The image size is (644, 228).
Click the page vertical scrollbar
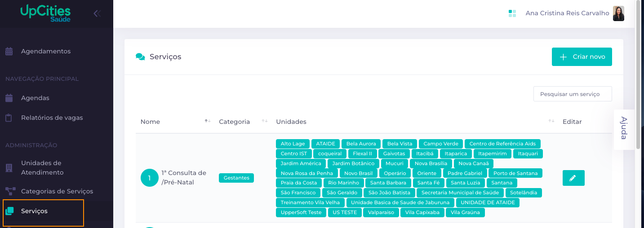point(639,74)
